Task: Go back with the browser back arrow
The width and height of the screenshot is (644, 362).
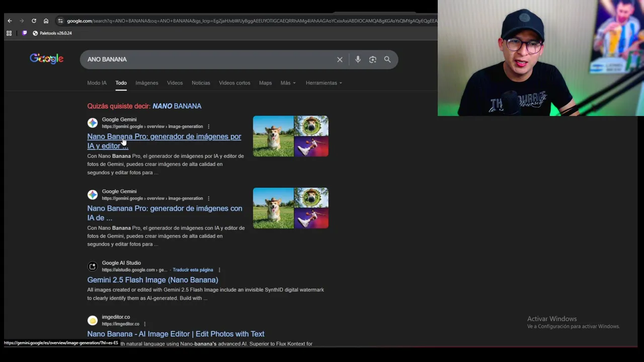Action: pyautogui.click(x=10, y=21)
